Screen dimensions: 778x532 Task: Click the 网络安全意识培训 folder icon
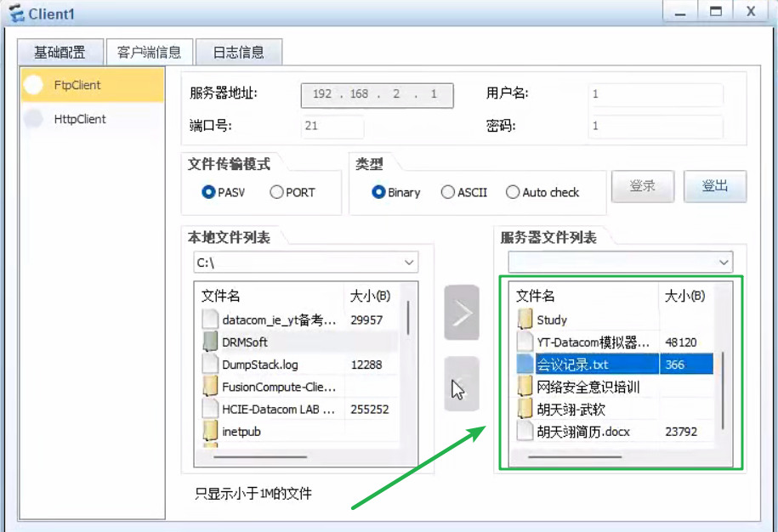[525, 386]
